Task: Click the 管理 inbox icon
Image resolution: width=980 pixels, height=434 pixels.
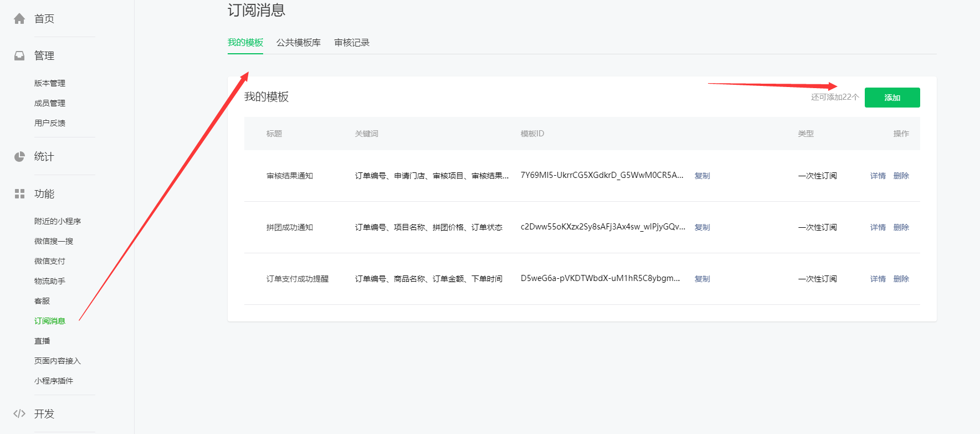Action: (x=19, y=56)
